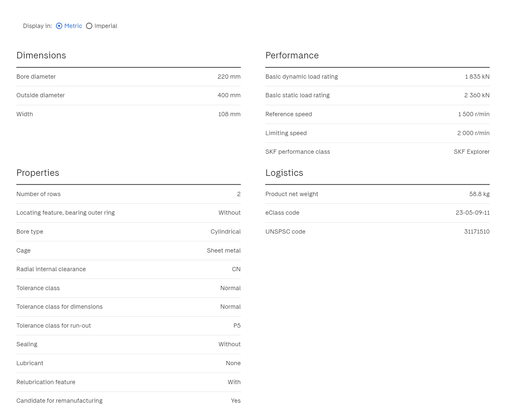Click the Properties section heading

pyautogui.click(x=38, y=173)
